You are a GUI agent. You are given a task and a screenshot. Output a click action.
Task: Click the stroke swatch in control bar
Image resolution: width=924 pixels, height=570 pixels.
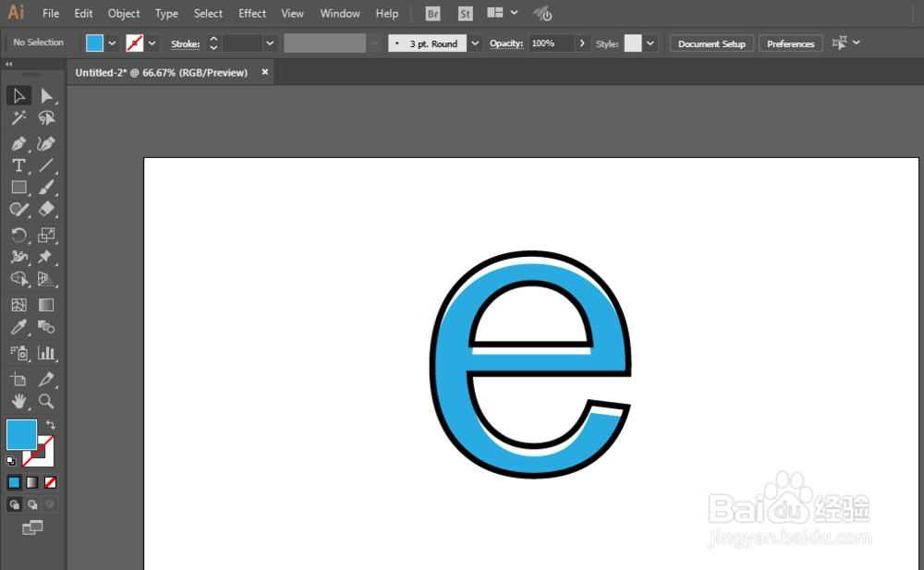tap(135, 43)
